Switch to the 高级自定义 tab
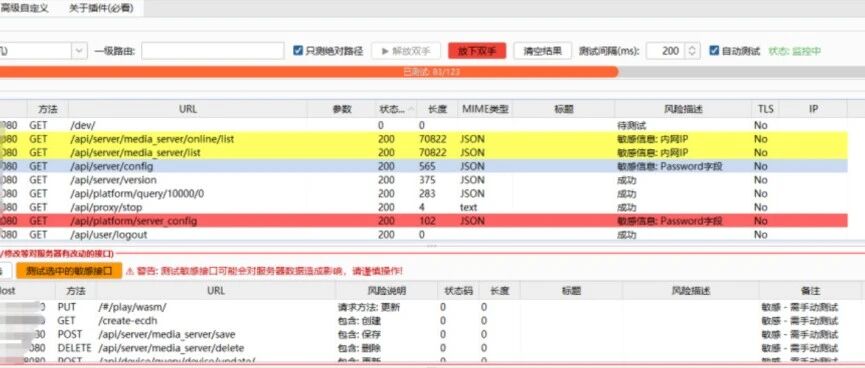865x368 pixels. pyautogui.click(x=24, y=8)
